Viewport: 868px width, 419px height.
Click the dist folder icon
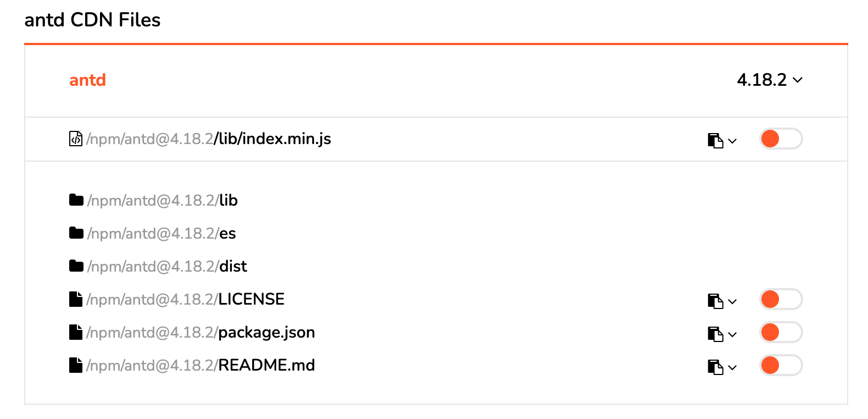76,266
